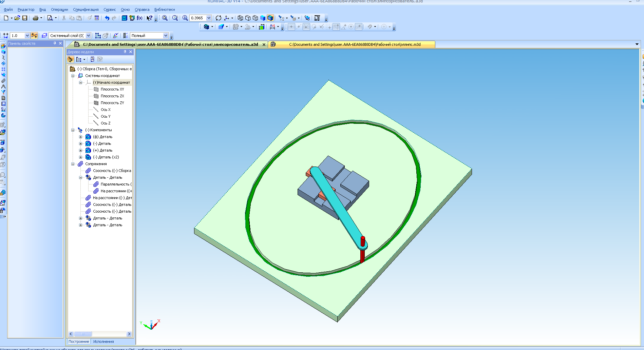Toggle the grid snap button
Image resolution: width=644 pixels, height=350 pixels.
pos(329,27)
